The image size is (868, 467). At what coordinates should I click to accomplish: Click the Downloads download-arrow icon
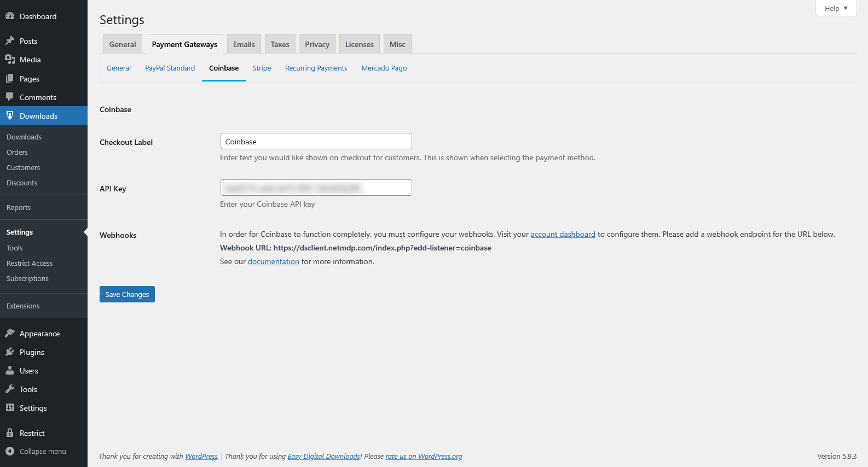10,116
